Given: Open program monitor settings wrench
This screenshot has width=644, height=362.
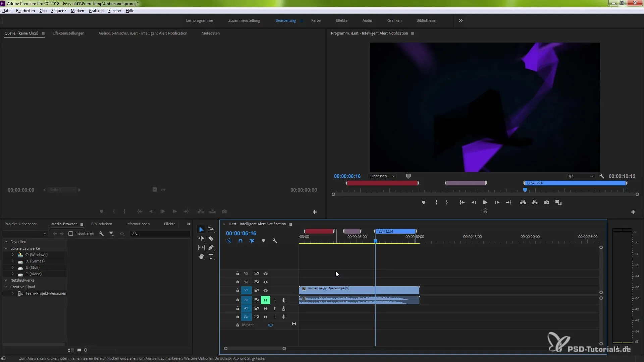Looking at the screenshot, I should click(x=602, y=176).
